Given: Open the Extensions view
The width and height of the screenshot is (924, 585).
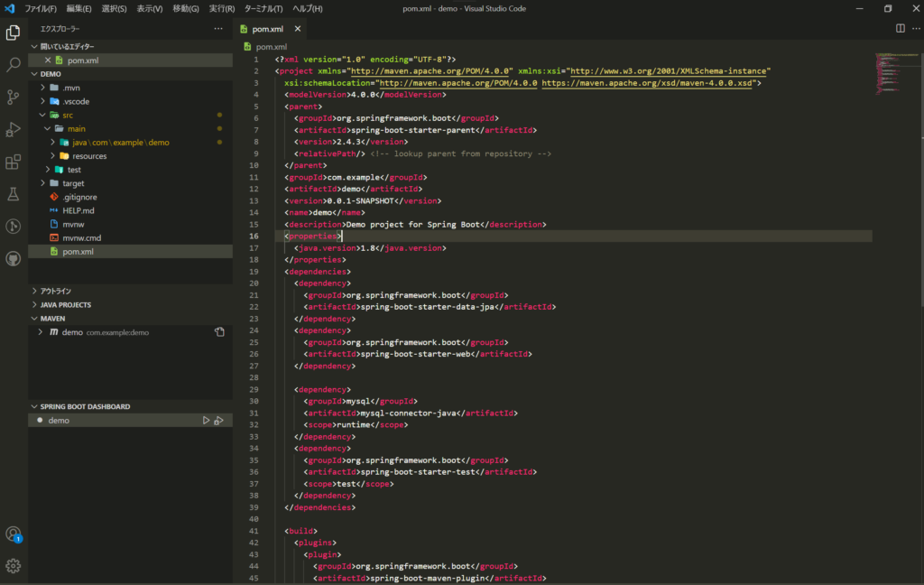Looking at the screenshot, I should coord(13,162).
